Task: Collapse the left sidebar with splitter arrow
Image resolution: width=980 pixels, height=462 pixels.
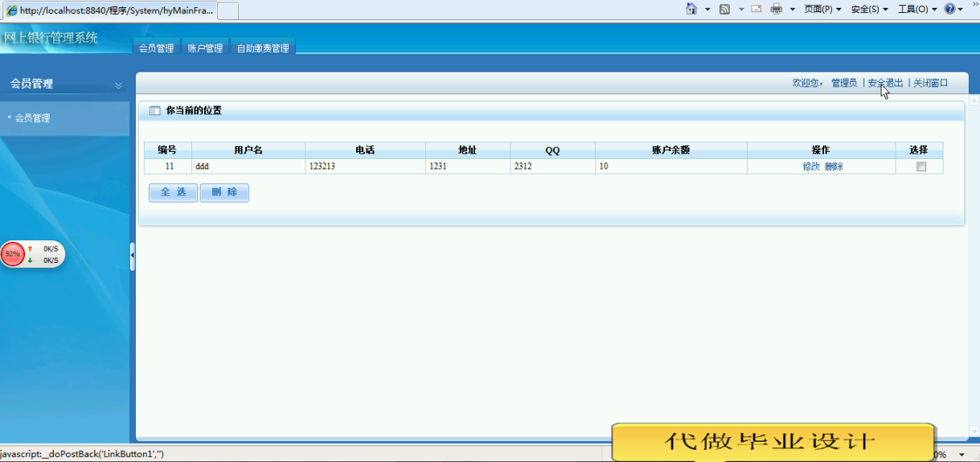Action: coord(132,256)
